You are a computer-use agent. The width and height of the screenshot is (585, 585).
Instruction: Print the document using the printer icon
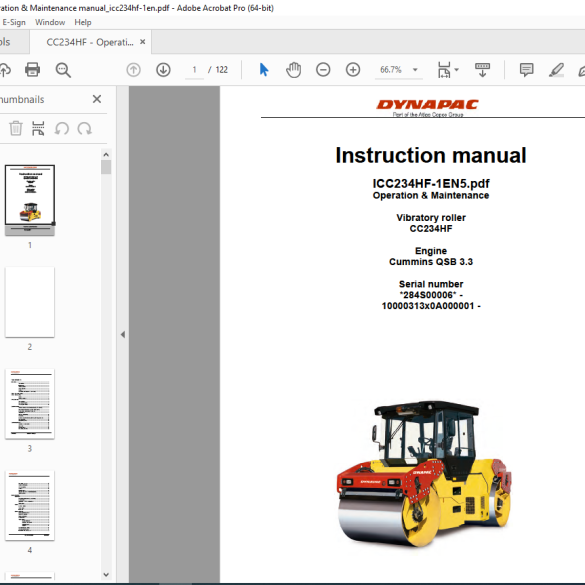(32, 70)
